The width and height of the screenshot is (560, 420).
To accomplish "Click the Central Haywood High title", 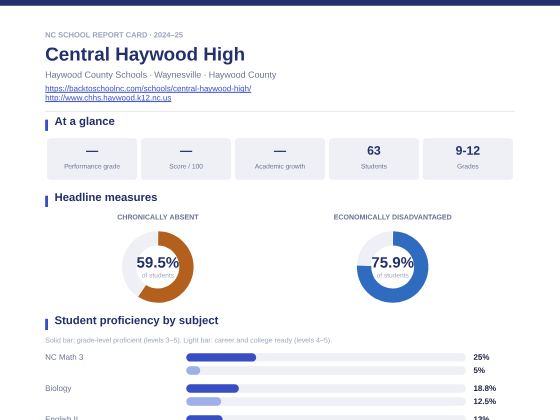I will 145,54.
